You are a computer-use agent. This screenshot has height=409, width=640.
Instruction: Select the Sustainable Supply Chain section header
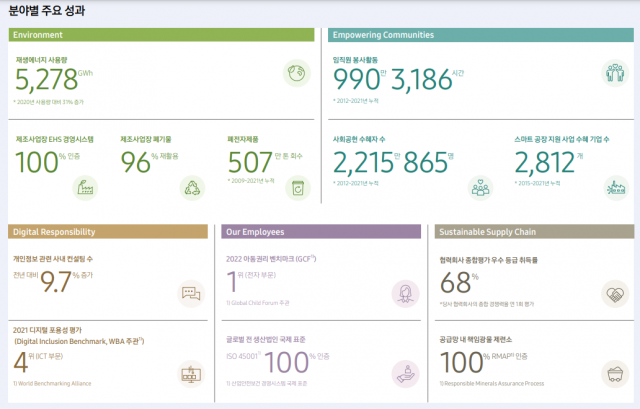pyautogui.click(x=534, y=231)
